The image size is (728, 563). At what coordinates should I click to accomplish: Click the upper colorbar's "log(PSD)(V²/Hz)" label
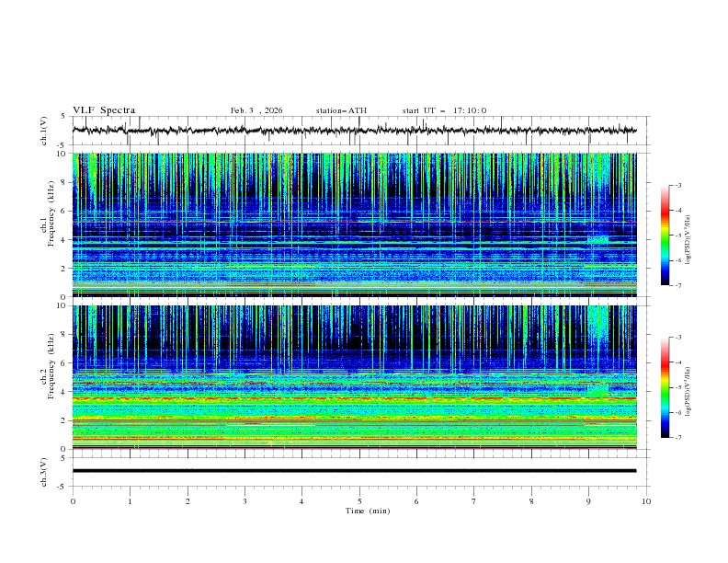(x=688, y=239)
